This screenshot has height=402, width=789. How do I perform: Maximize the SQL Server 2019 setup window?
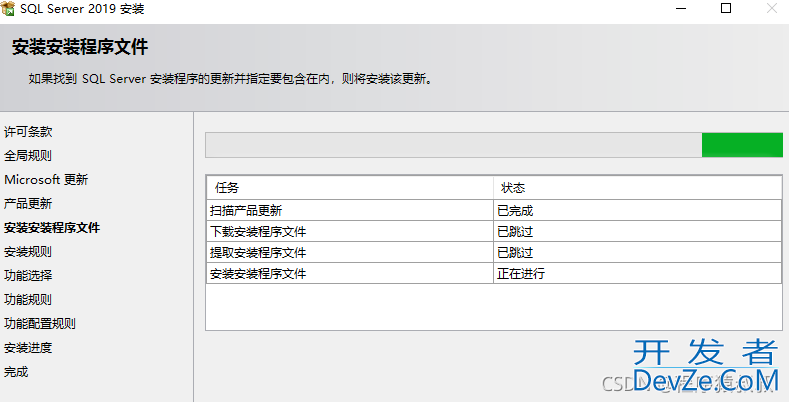pyautogui.click(x=726, y=8)
